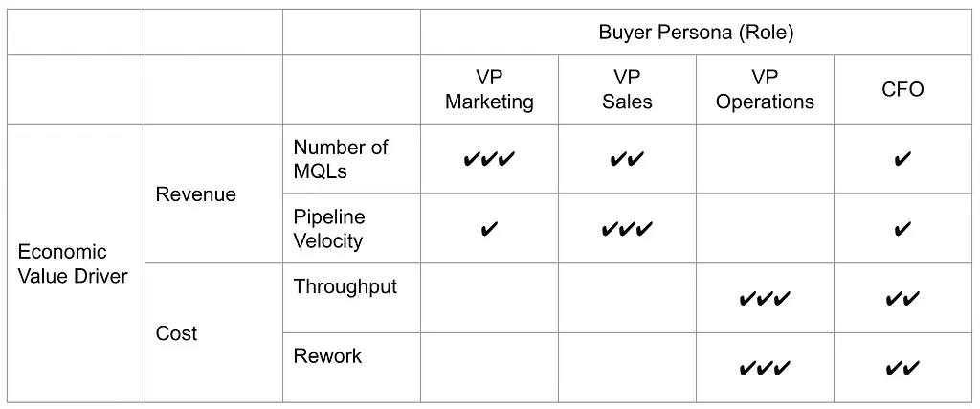Click the CFO checkmark in Pipeline Velocity row

[902, 230]
